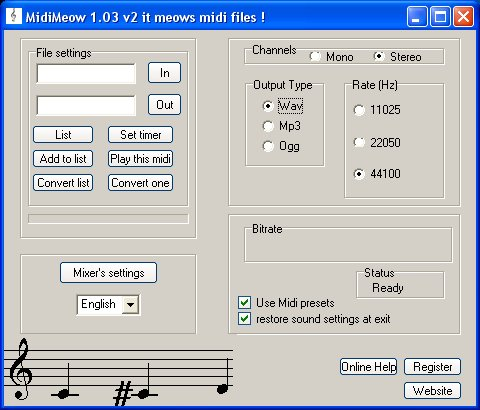
Task: Close the MidiMeow window
Action: pos(463,16)
